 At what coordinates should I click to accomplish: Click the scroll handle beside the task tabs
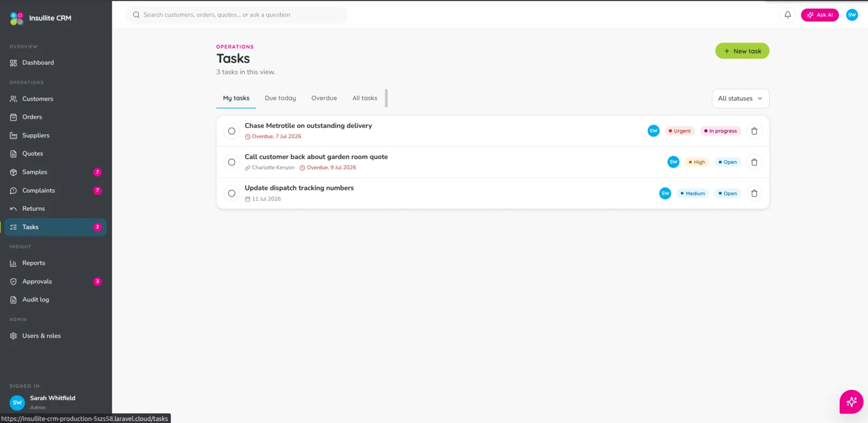[386, 98]
